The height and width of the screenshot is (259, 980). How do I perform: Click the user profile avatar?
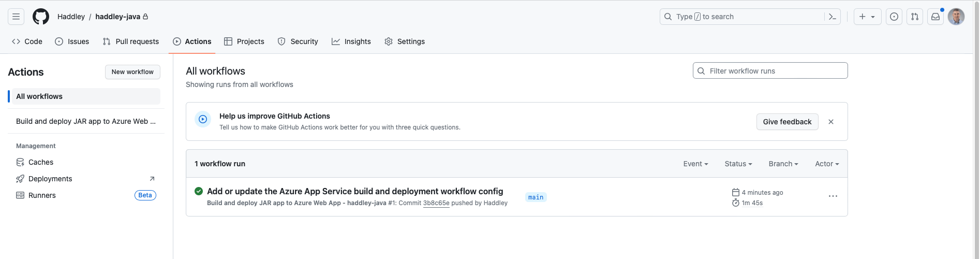956,17
